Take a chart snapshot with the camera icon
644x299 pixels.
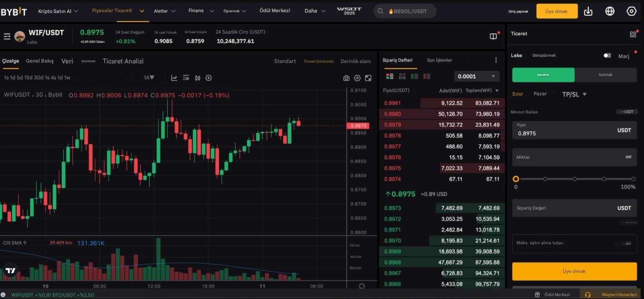(346, 78)
